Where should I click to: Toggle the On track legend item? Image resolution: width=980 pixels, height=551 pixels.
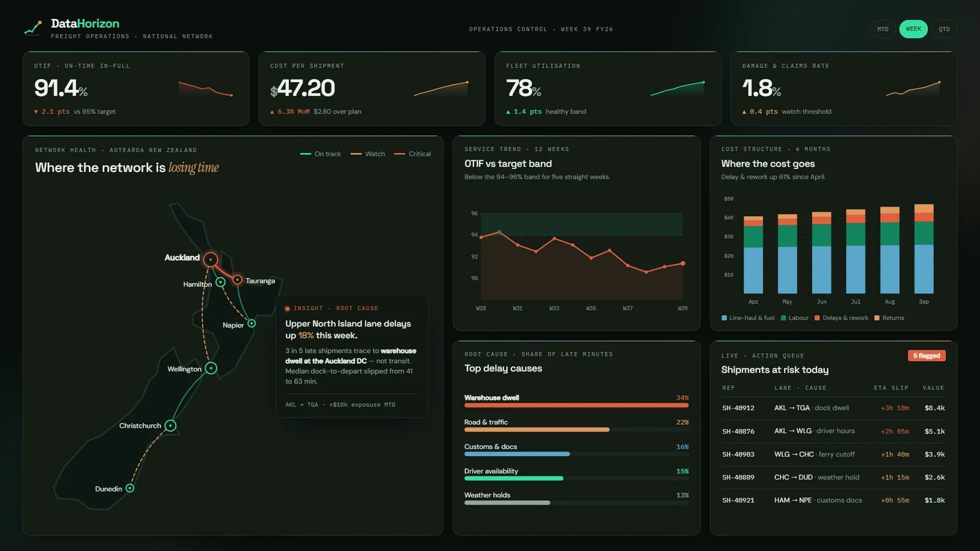click(320, 154)
